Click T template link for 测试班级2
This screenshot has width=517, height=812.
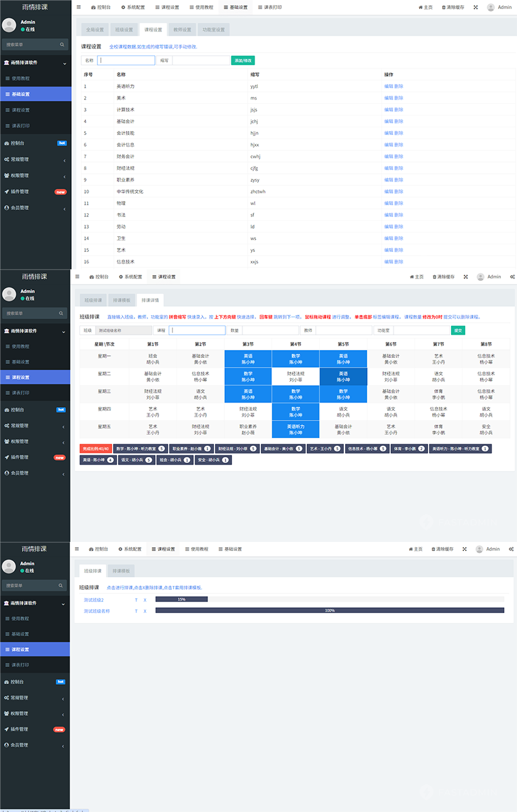[136, 600]
